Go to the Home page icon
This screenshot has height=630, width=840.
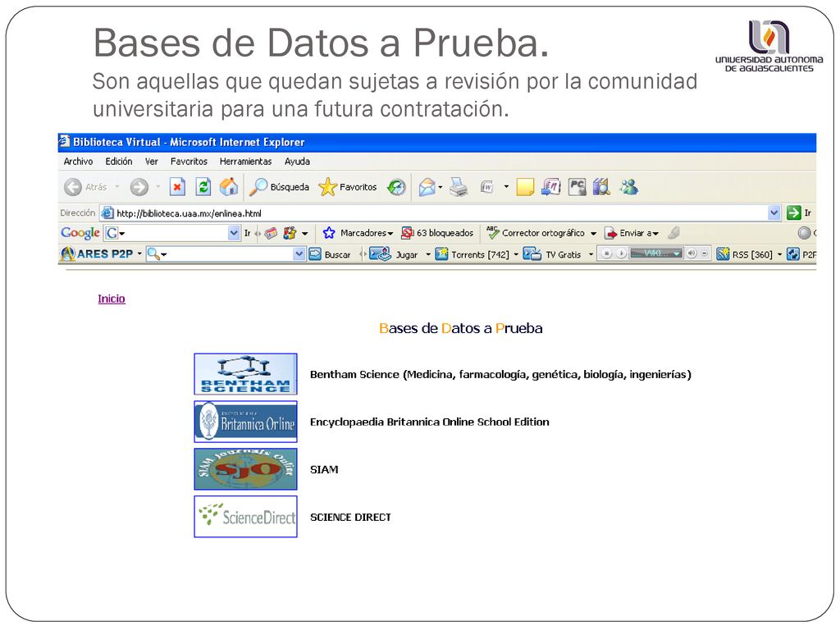tap(229, 187)
